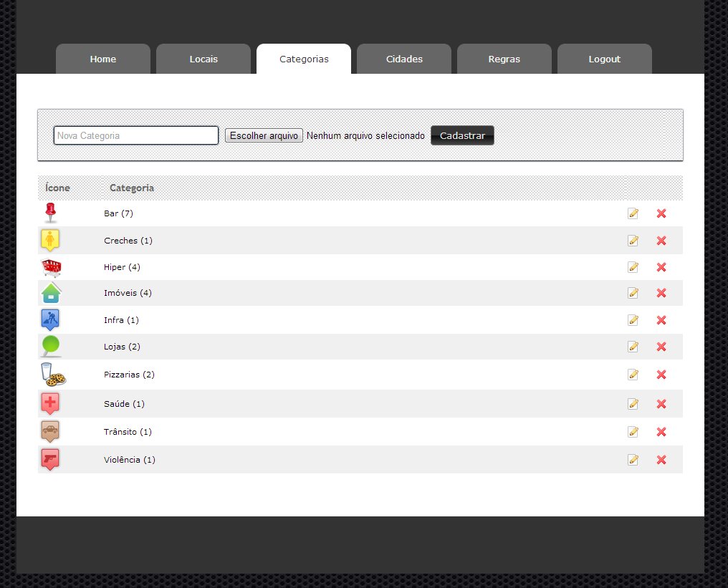Click the red gun Violência icon
The height and width of the screenshot is (588, 728).
coord(50,460)
